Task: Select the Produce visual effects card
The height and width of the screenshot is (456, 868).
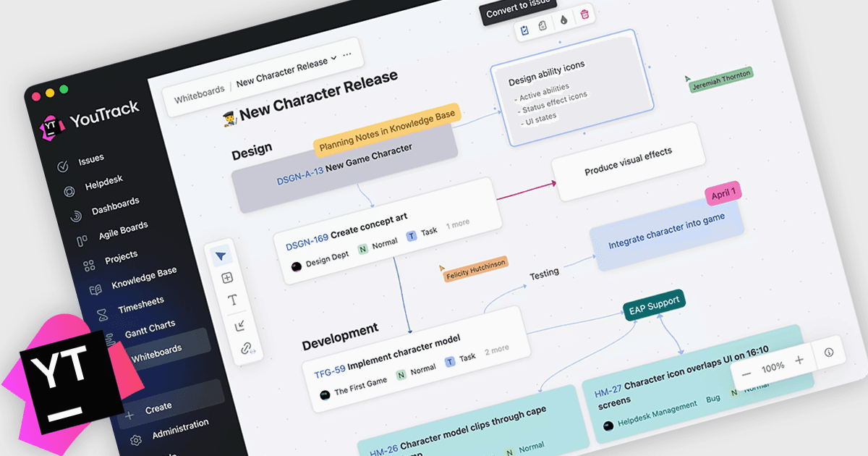Action: pos(628,161)
